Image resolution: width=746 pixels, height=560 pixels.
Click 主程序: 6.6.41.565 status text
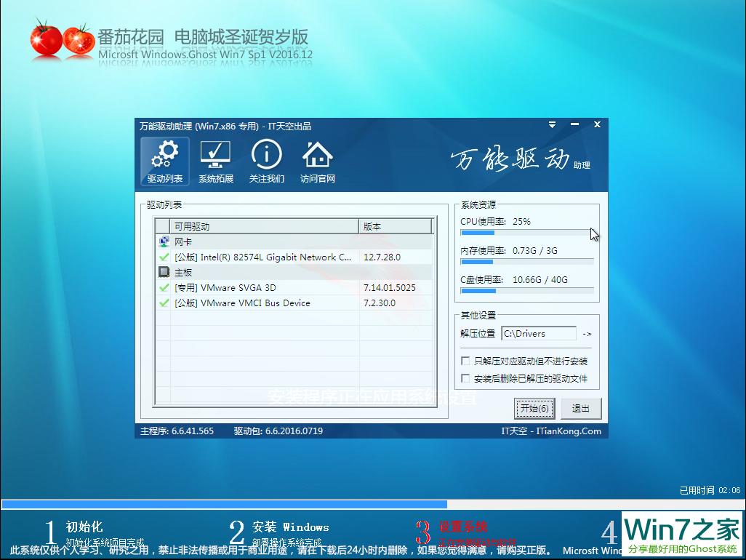[x=177, y=431]
